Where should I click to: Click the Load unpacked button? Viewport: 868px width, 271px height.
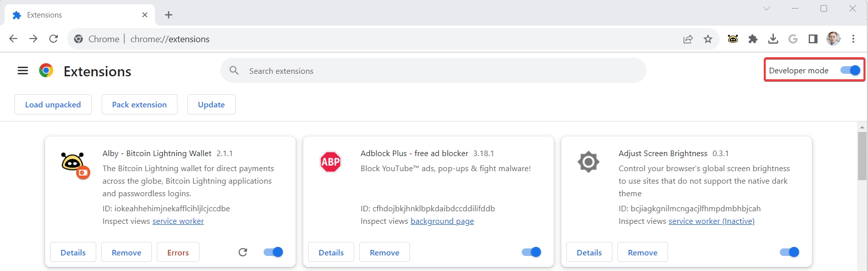click(53, 104)
